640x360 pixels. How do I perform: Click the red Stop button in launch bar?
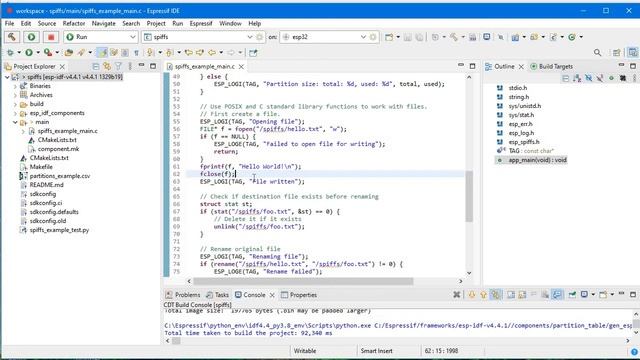(x=51, y=37)
